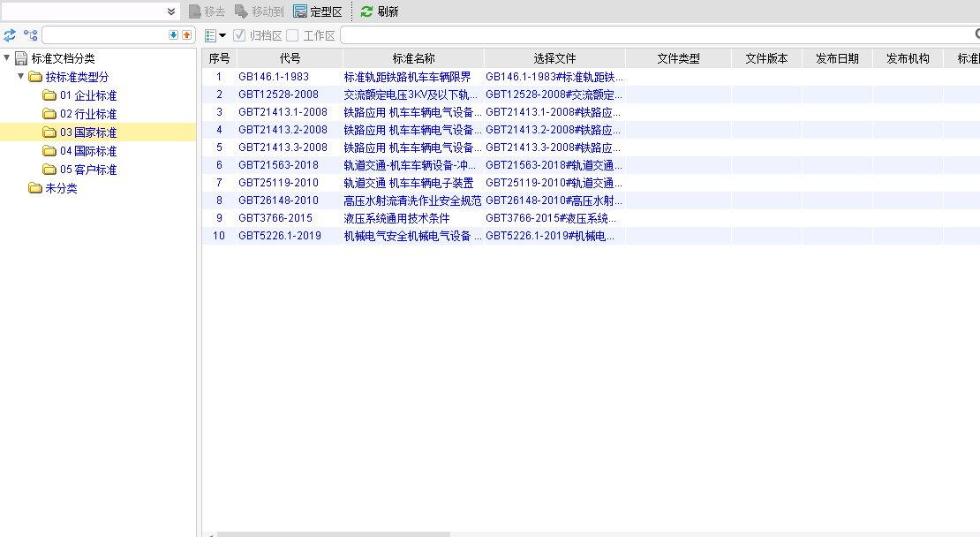
Task: Click standard name 液压系统通用技术条件
Action: [x=397, y=217]
